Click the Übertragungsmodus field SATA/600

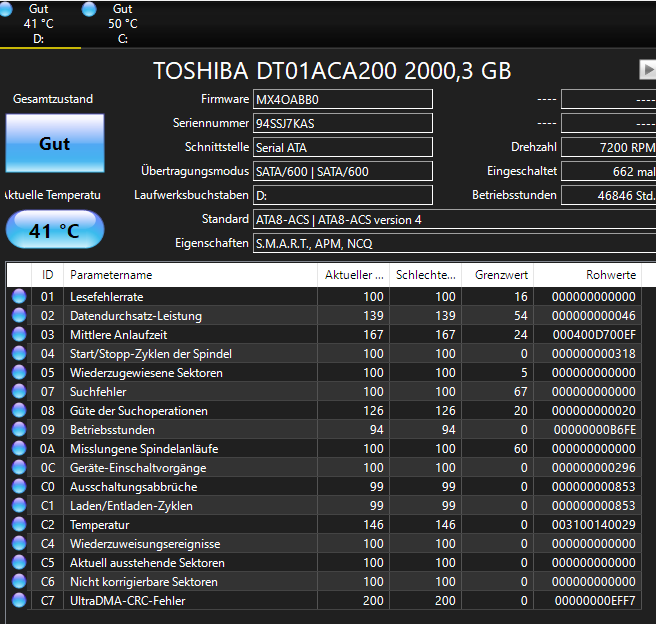343,171
